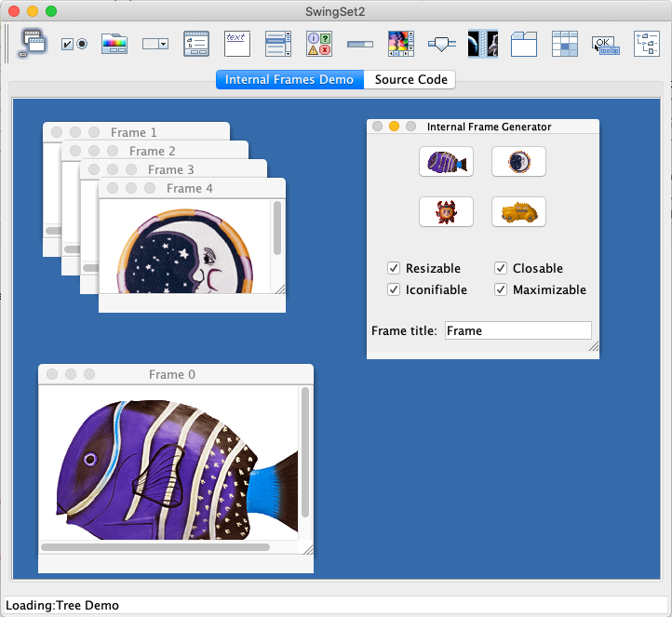
Task: Toggle the Closable checkbox
Action: (x=501, y=269)
